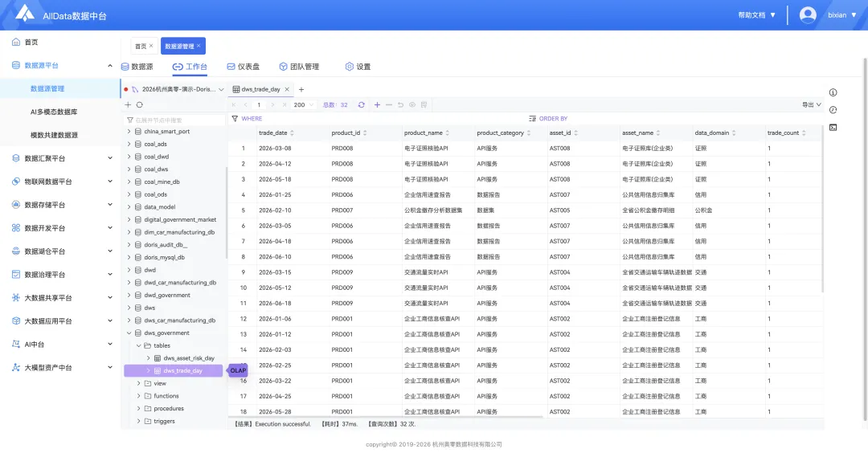Click the preview eye icon in grid toolbar
The width and height of the screenshot is (868, 453).
(x=411, y=105)
